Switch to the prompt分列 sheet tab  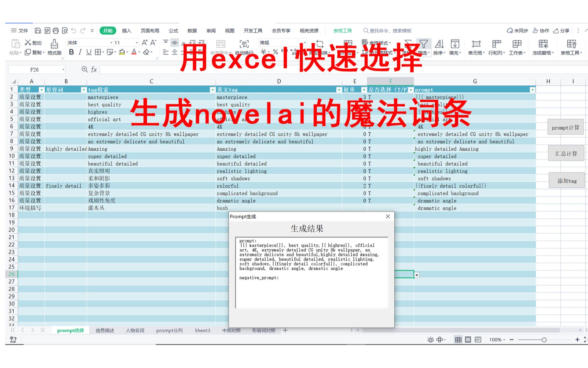[170, 330]
